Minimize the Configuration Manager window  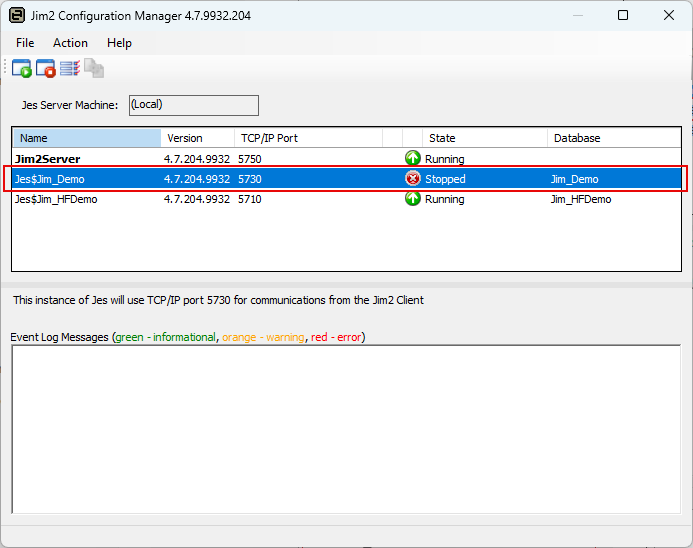[578, 15]
